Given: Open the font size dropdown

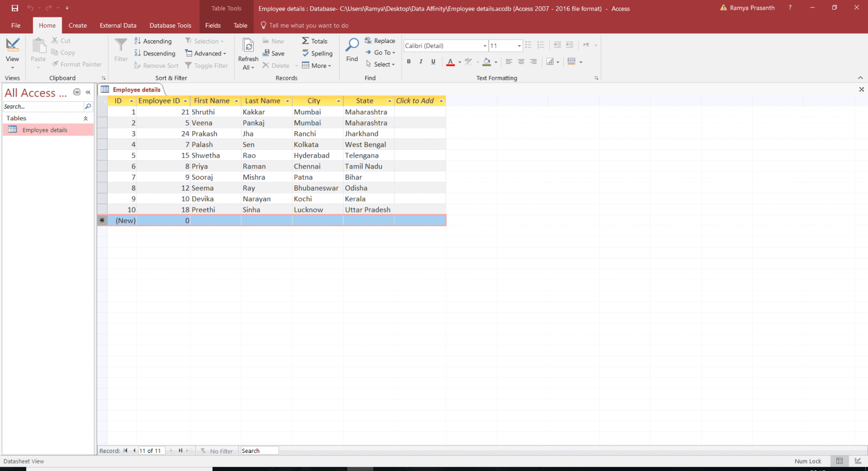Looking at the screenshot, I should click(518, 45).
